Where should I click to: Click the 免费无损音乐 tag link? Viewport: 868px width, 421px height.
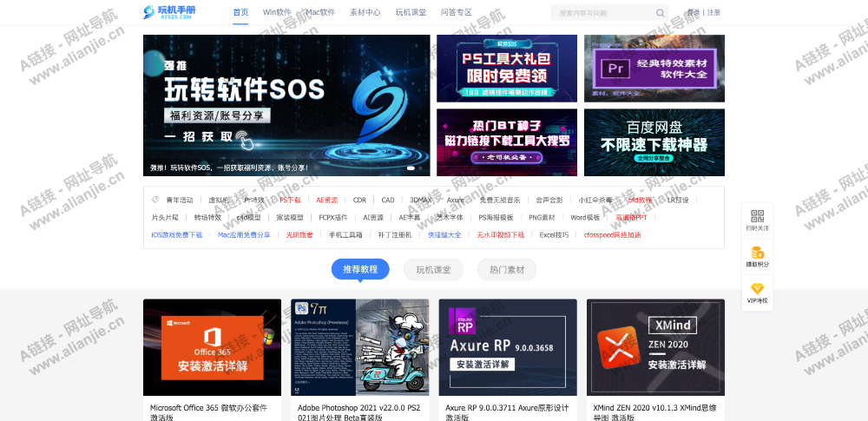coord(501,200)
